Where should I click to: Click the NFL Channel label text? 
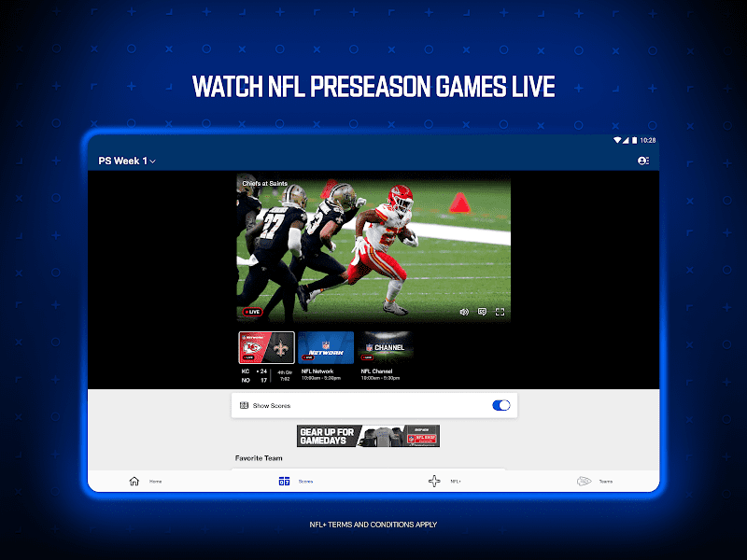376,371
